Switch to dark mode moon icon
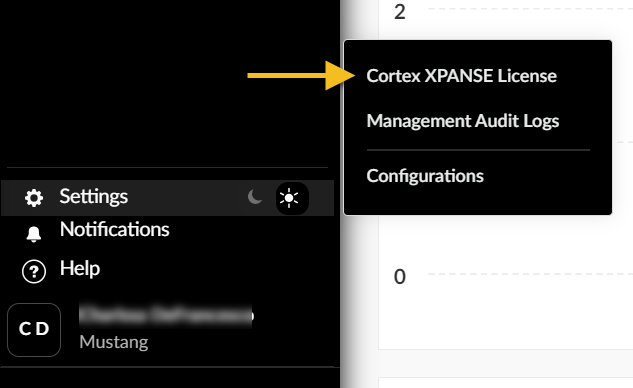633x388 pixels. [255, 197]
